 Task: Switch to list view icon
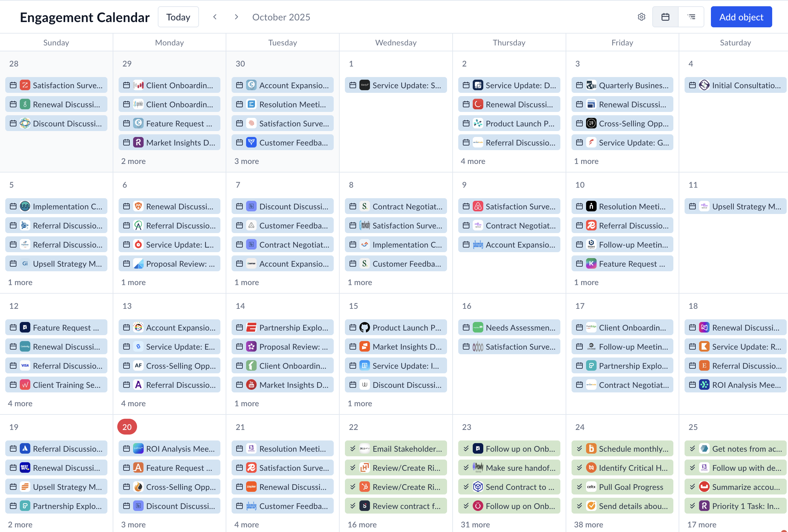pos(691,17)
